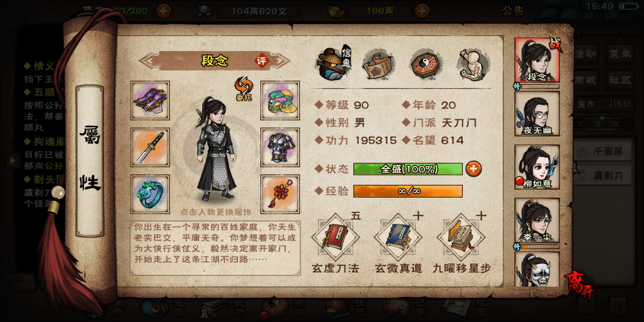
Task: Choose character 柳如意 portrait
Action: tap(537, 167)
